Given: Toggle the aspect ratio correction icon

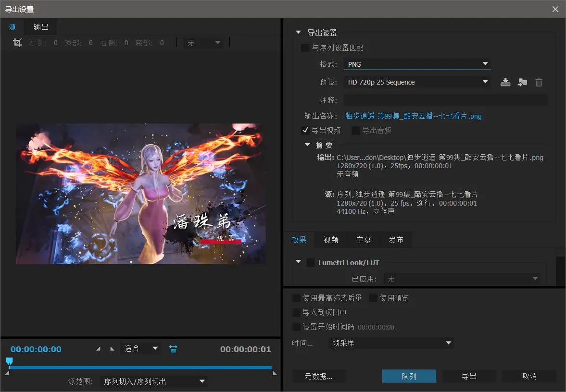Looking at the screenshot, I should [x=173, y=349].
